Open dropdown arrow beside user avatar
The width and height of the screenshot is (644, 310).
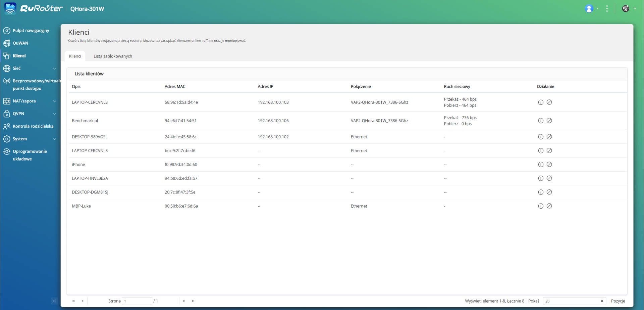tap(597, 9)
